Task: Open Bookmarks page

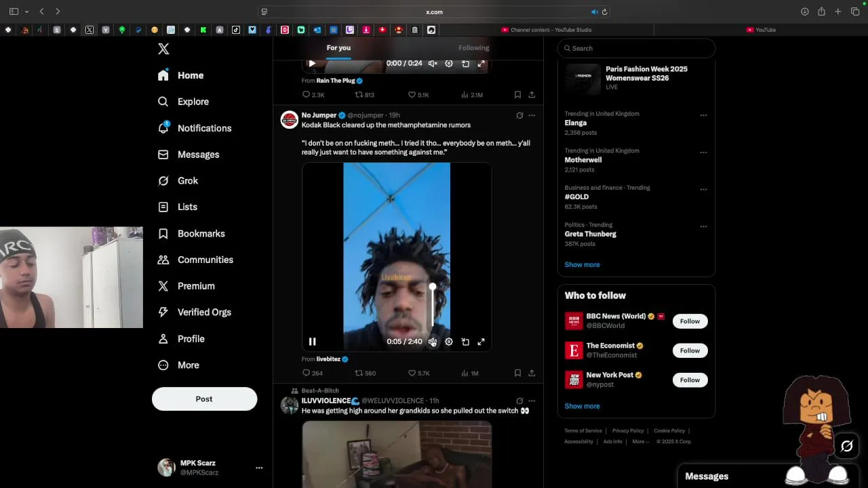Action: click(191, 233)
